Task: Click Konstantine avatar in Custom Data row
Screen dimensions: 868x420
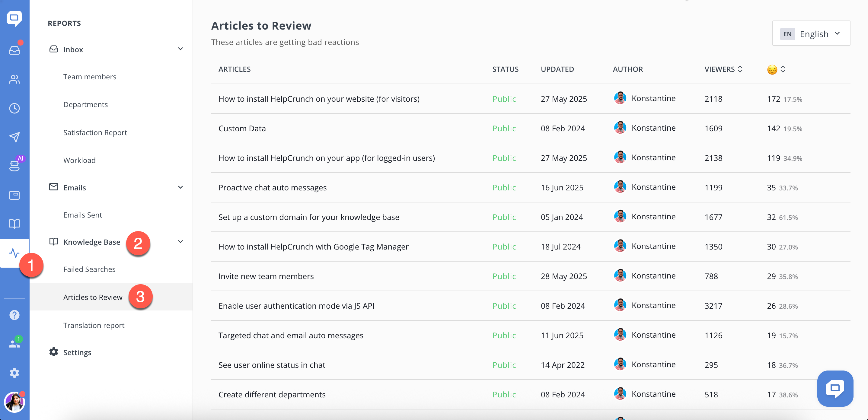Action: click(x=620, y=128)
